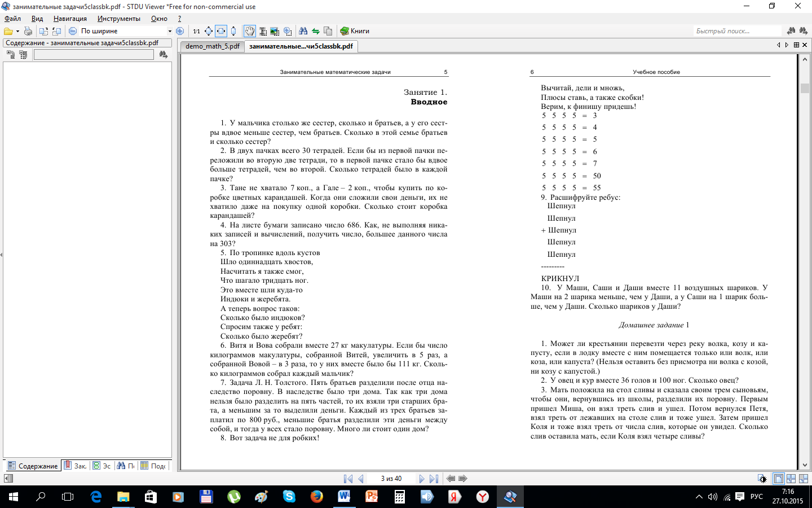Select the Fit height icon
This screenshot has height=508, width=812.
click(x=233, y=31)
